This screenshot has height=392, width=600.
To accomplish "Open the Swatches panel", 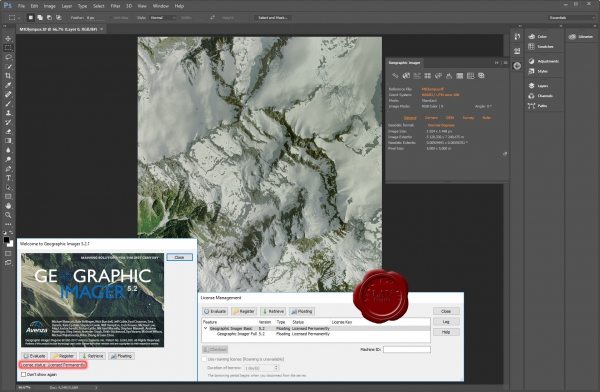I will point(541,47).
